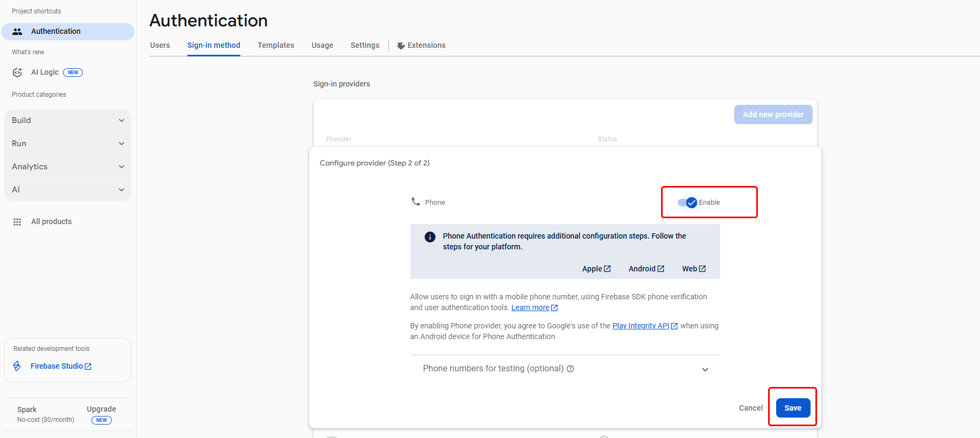Click Upgrade on the Spark plan
The width and height of the screenshot is (980, 438).
[x=101, y=410]
